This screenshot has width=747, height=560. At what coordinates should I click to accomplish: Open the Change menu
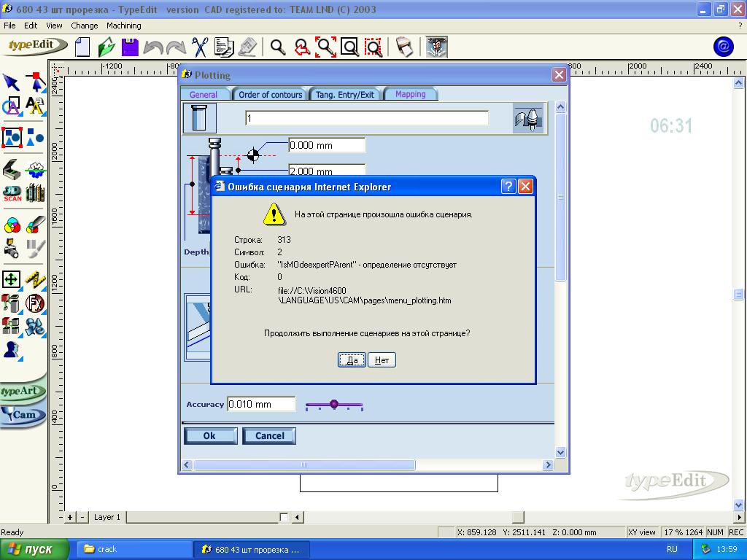pyautogui.click(x=85, y=26)
